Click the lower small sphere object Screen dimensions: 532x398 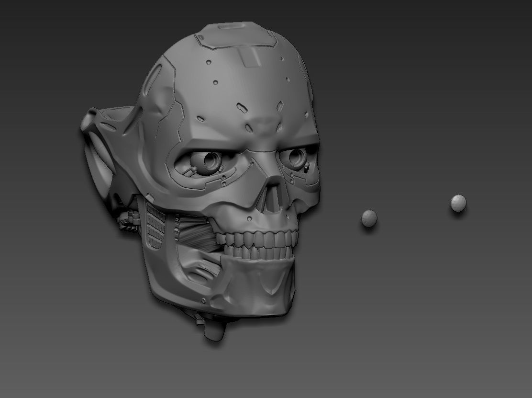click(369, 218)
